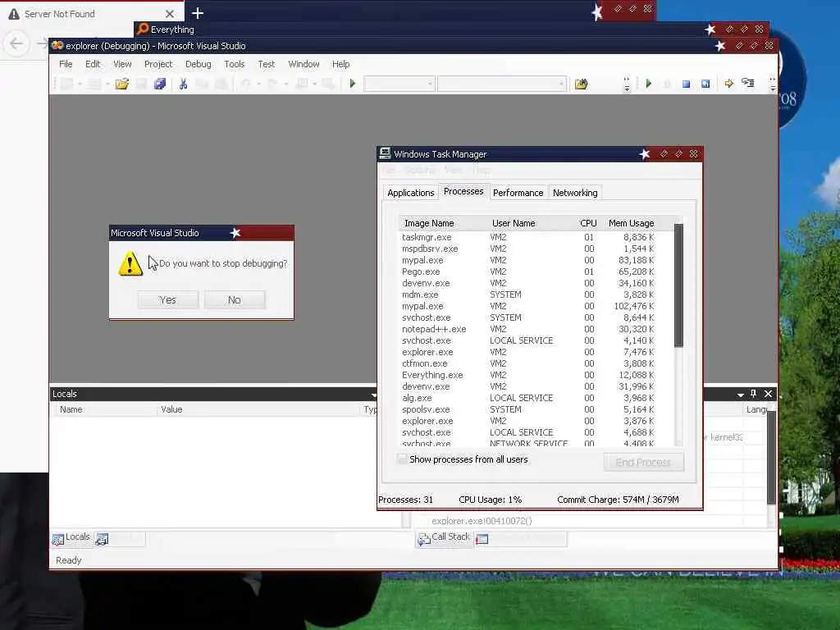Open the solution configuration combo box
This screenshot has width=840, height=630.
tap(399, 84)
